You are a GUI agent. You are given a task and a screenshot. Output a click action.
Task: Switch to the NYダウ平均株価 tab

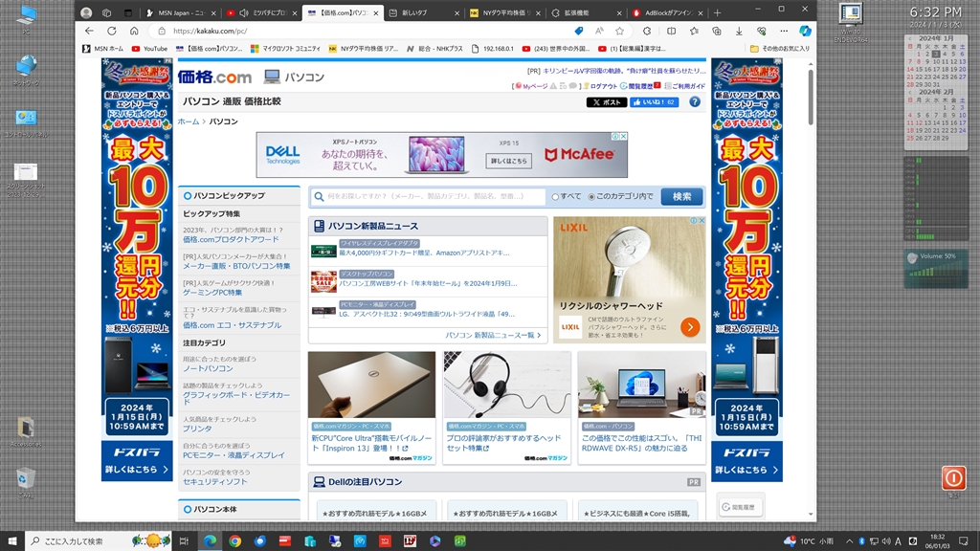[x=504, y=12]
